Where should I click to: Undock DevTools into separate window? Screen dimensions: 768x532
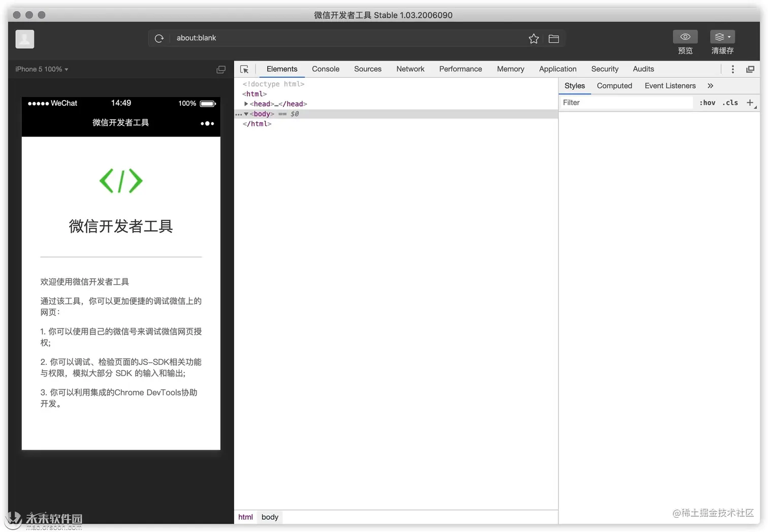(750, 69)
